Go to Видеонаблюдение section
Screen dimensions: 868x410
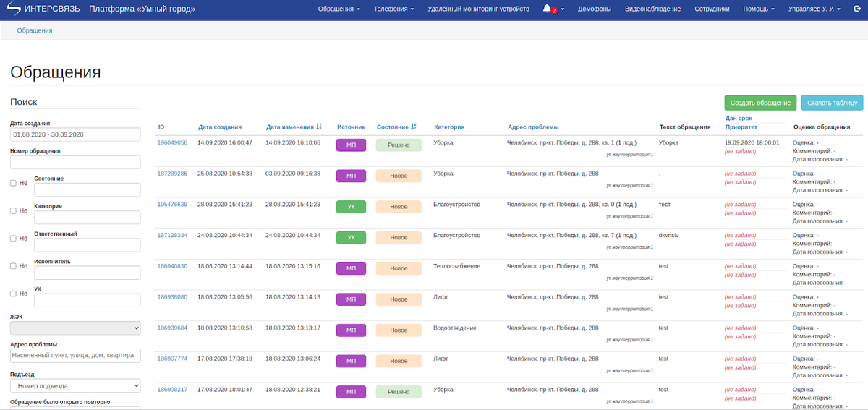(652, 9)
